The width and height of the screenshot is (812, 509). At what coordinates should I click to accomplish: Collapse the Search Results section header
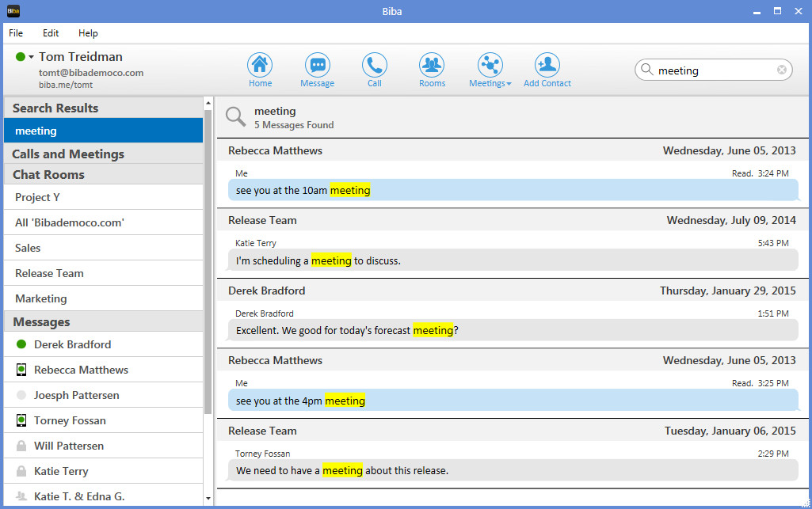click(104, 108)
